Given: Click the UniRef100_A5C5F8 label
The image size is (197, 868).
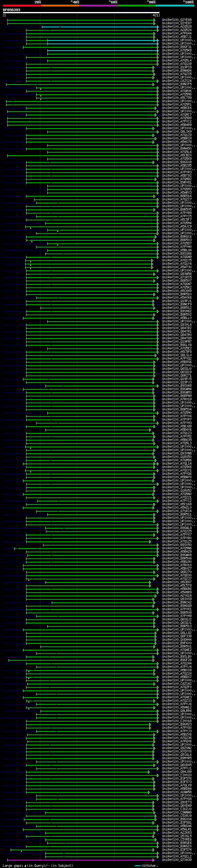Looking at the screenshot, I should pyautogui.click(x=177, y=352).
